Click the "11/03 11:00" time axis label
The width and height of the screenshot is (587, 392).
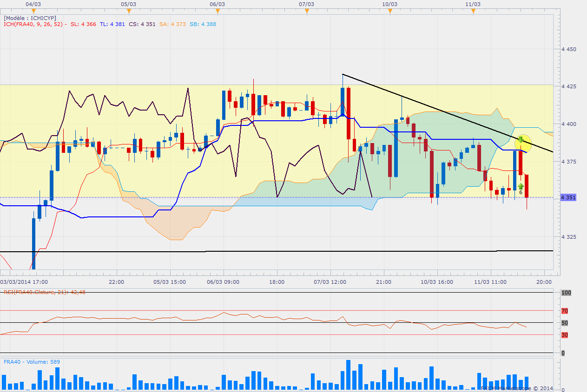point(490,281)
